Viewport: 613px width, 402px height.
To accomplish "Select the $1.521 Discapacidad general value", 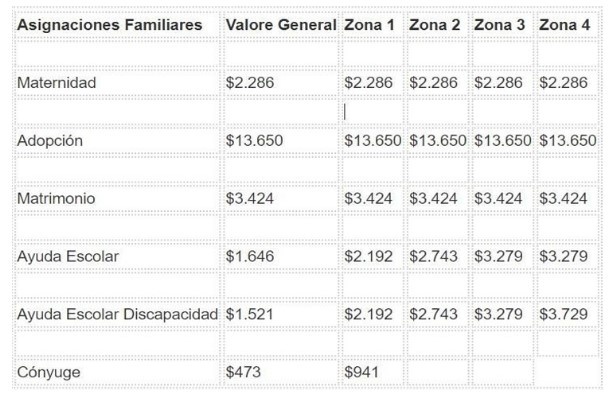I will pos(249,314).
